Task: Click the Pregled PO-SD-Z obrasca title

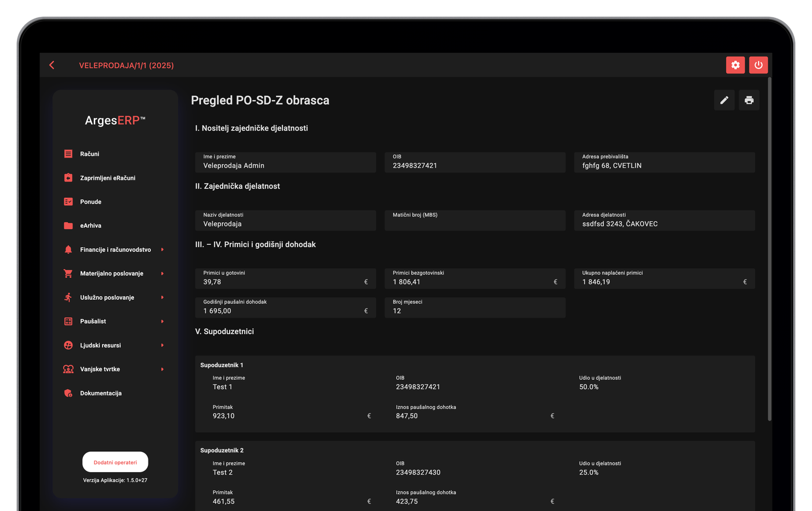Action: coord(260,100)
